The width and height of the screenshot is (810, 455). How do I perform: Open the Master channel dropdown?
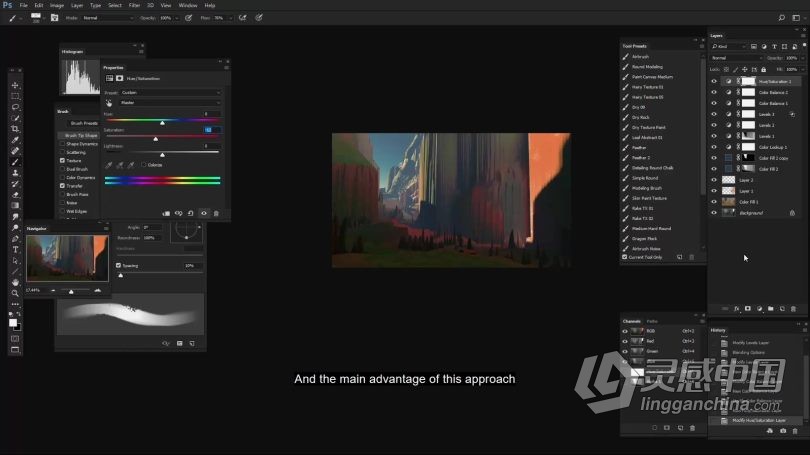click(170, 103)
